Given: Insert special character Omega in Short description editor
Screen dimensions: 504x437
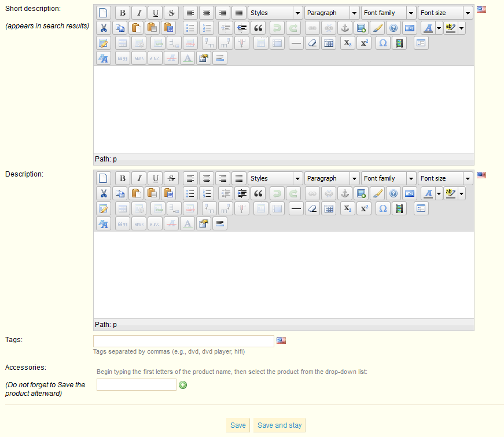Looking at the screenshot, I should (x=383, y=43).
